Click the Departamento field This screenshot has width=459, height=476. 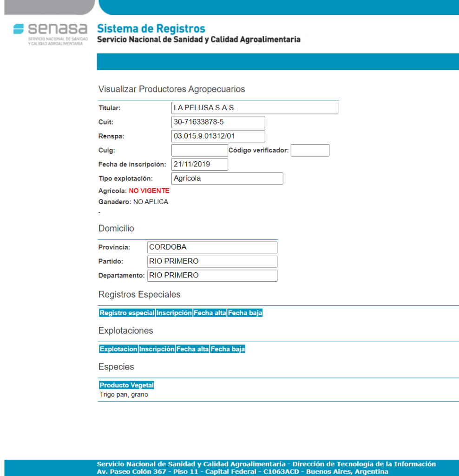(x=212, y=276)
